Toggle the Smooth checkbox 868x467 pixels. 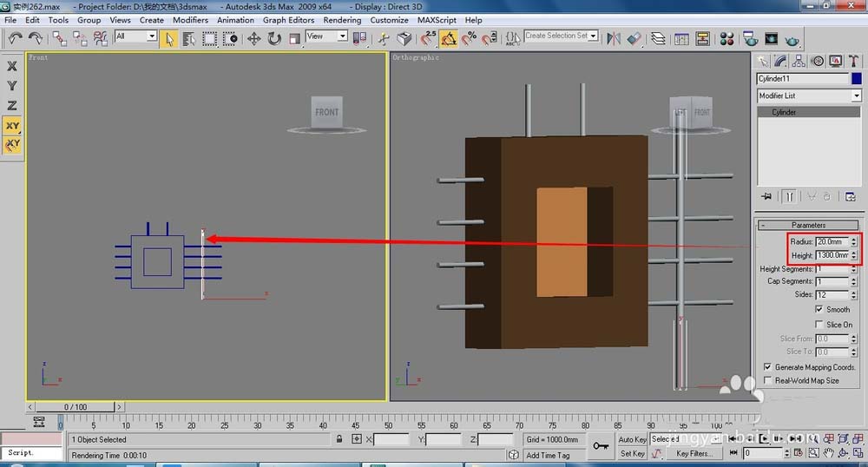click(819, 309)
